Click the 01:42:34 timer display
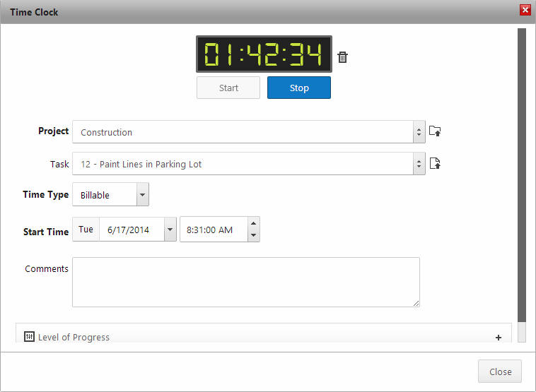 (x=264, y=54)
